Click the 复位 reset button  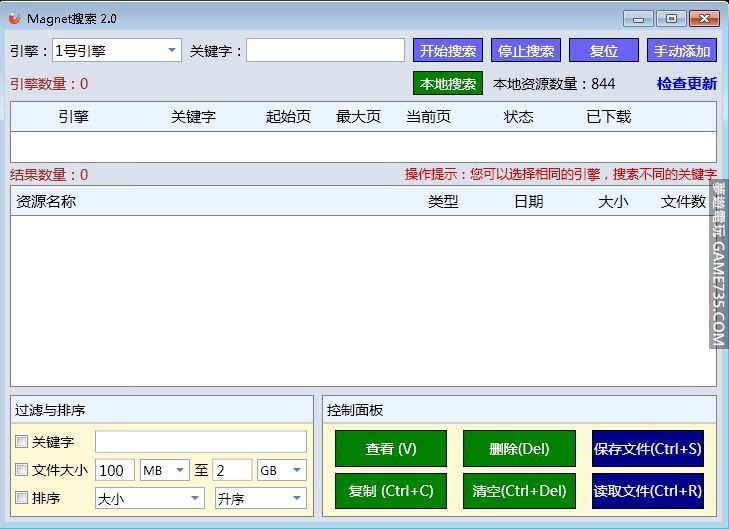[603, 51]
